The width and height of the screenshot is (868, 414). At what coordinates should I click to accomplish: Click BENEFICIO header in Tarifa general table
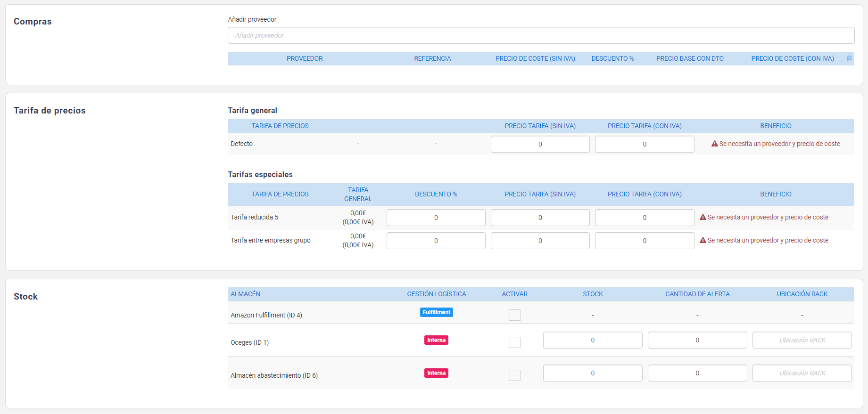(776, 126)
